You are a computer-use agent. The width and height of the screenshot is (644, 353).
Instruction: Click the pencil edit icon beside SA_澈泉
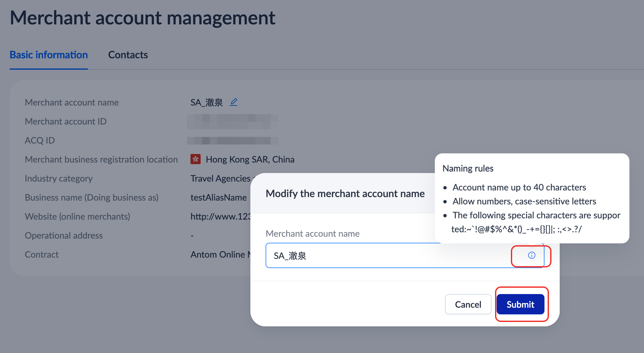(x=234, y=102)
